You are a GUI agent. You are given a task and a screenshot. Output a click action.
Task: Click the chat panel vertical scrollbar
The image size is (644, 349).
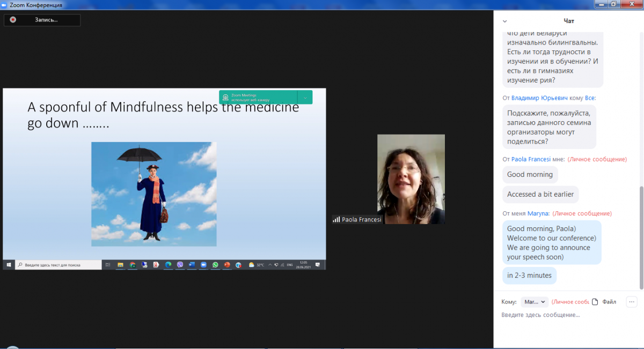pyautogui.click(x=641, y=239)
